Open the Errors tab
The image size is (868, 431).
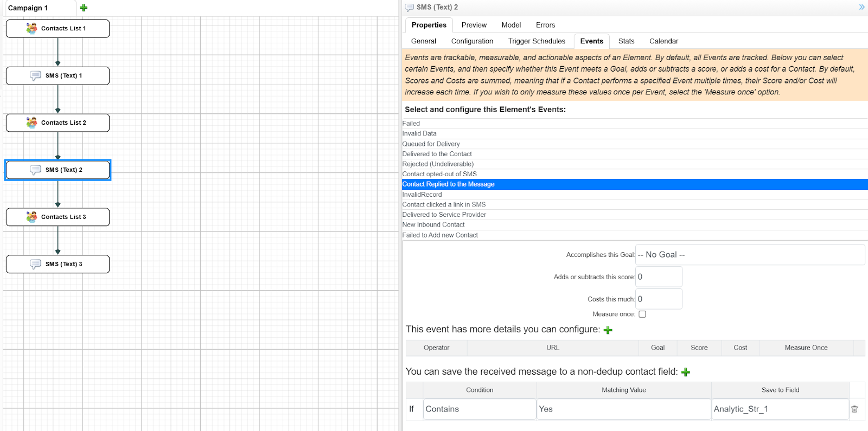pos(545,25)
